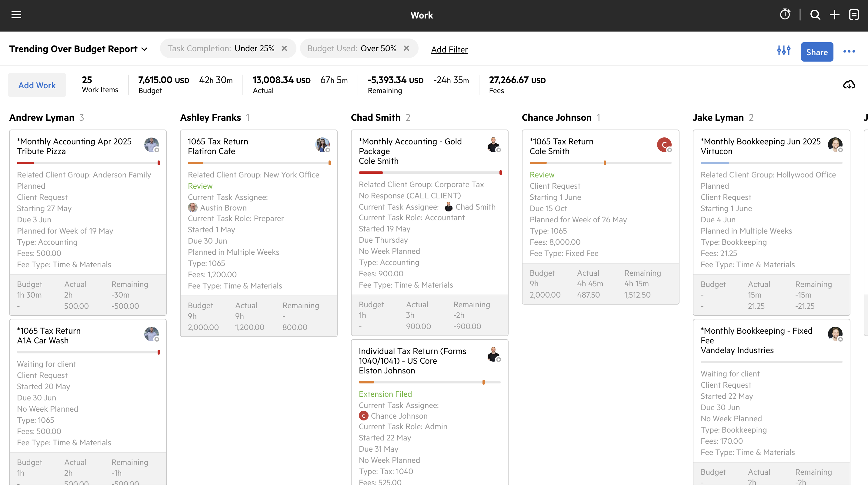This screenshot has height=489, width=868.
Task: Click the Add Filter link
Action: coord(449,49)
